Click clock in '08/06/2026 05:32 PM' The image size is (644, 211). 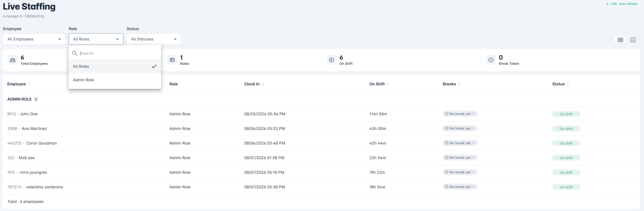point(265,129)
